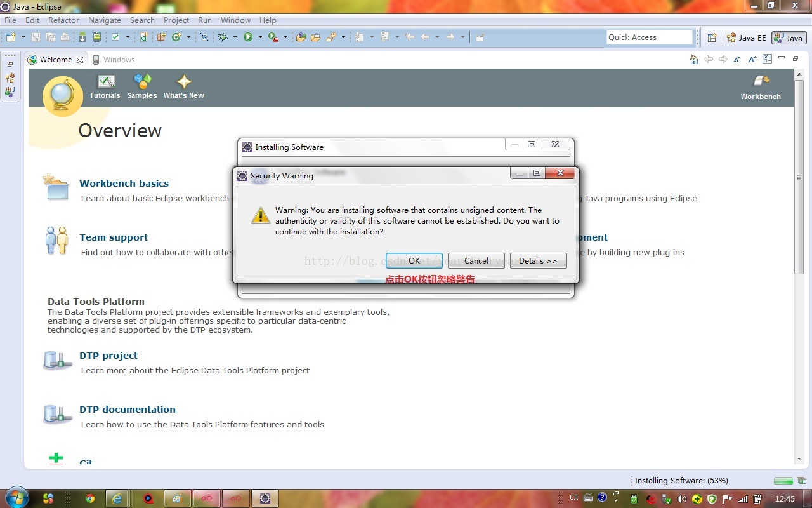
Task: Open the Run menu
Action: click(x=205, y=20)
